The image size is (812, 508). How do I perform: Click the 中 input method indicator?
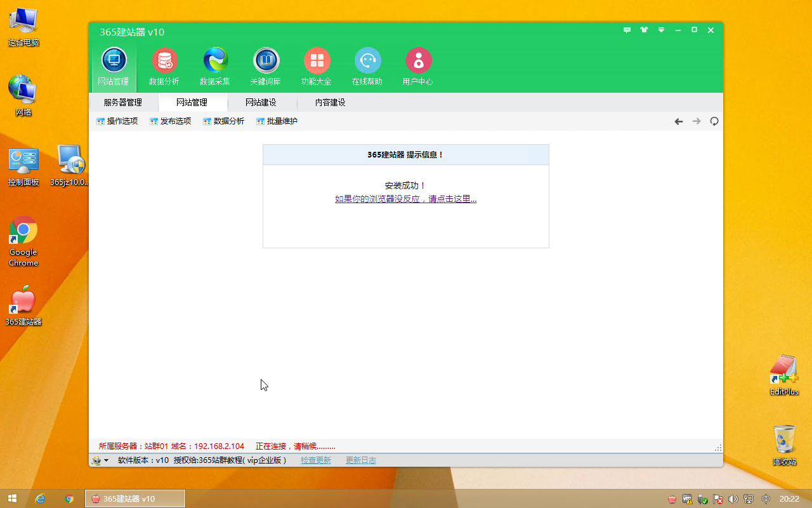click(766, 499)
